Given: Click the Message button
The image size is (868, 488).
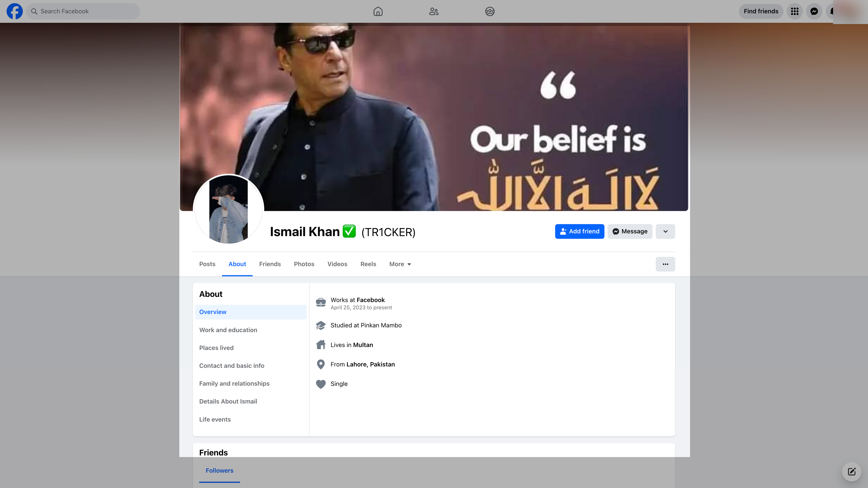Looking at the screenshot, I should click(630, 231).
